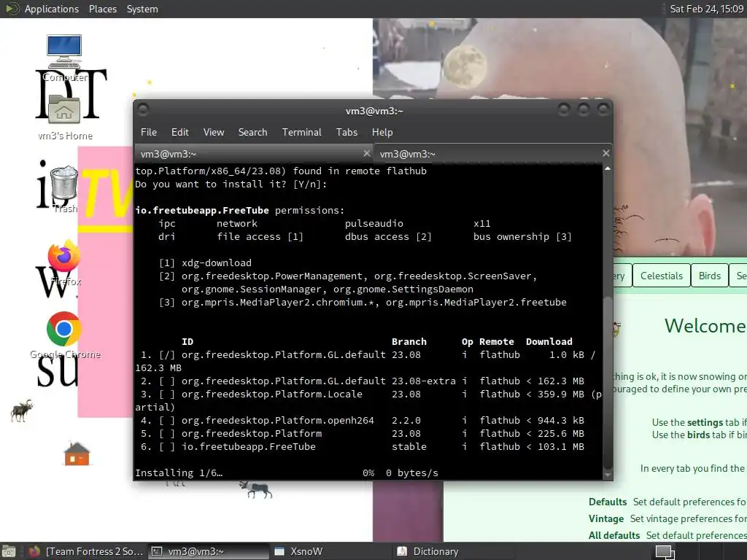Click the Welcome heading in XsnoW window
Image resolution: width=747 pixels, height=560 pixels.
[705, 326]
